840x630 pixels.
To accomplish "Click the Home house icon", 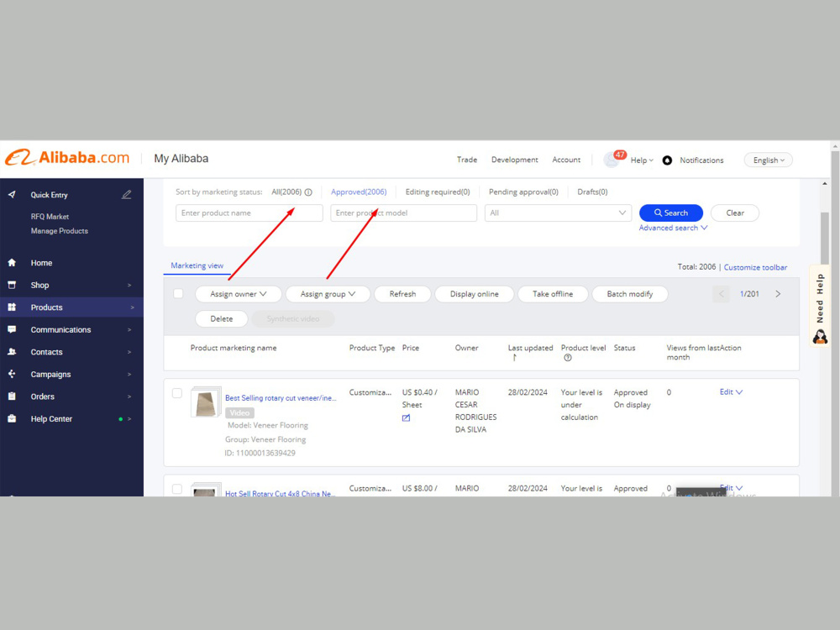I will click(x=12, y=262).
